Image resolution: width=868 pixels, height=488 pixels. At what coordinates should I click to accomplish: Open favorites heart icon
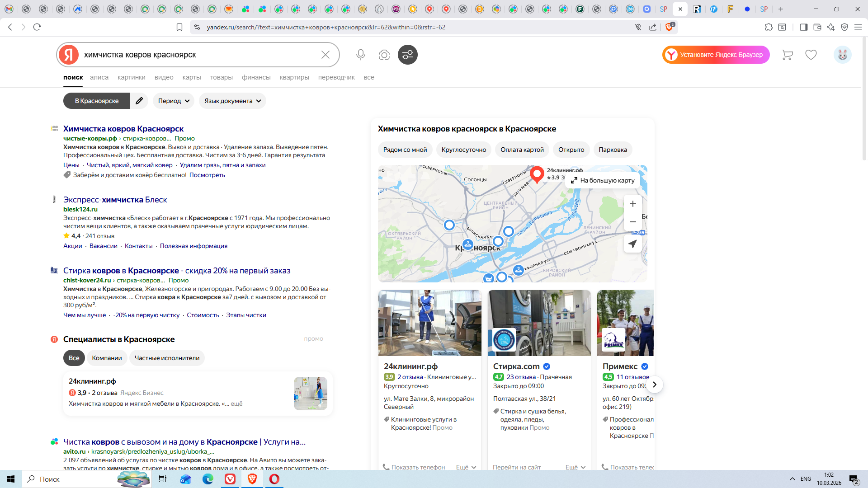(811, 55)
